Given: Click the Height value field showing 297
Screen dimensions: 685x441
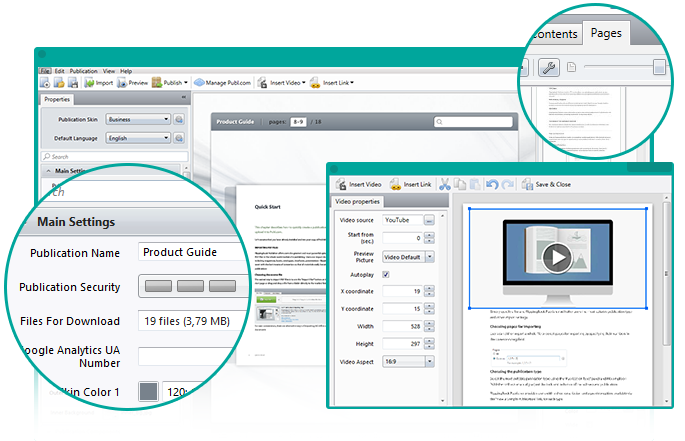Looking at the screenshot, I should 403,344.
